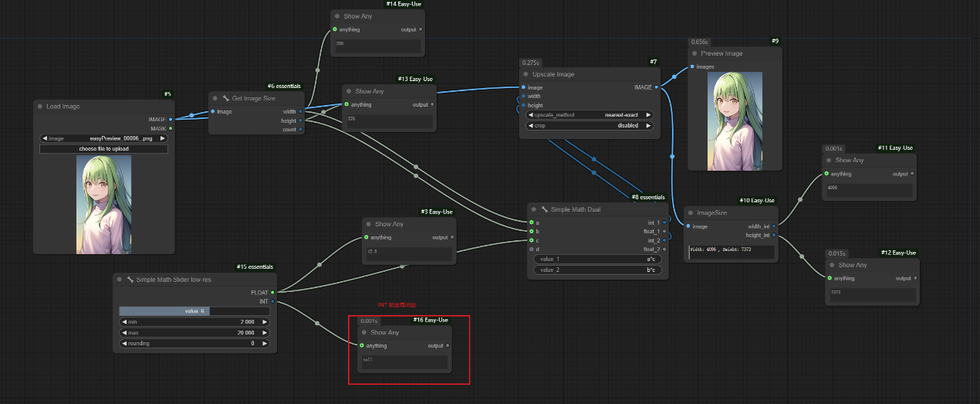
Task: Click the MASK output port on Load Image
Action: click(x=171, y=128)
